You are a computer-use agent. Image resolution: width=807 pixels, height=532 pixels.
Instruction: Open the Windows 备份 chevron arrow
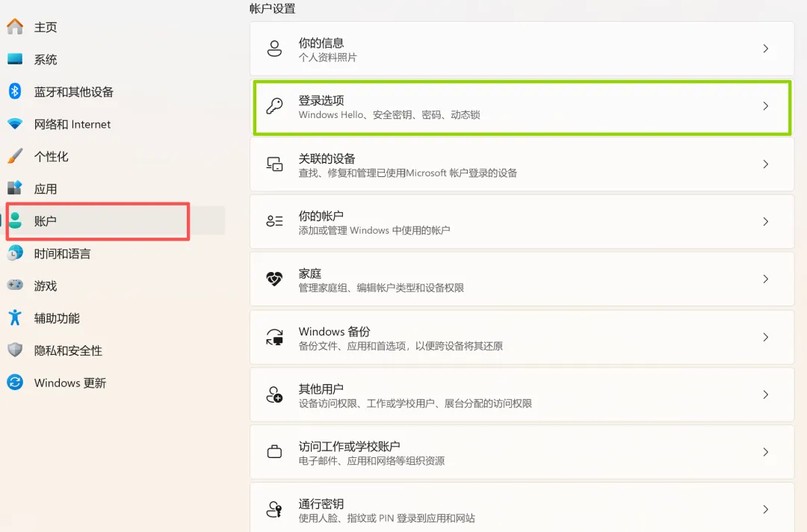[766, 337]
